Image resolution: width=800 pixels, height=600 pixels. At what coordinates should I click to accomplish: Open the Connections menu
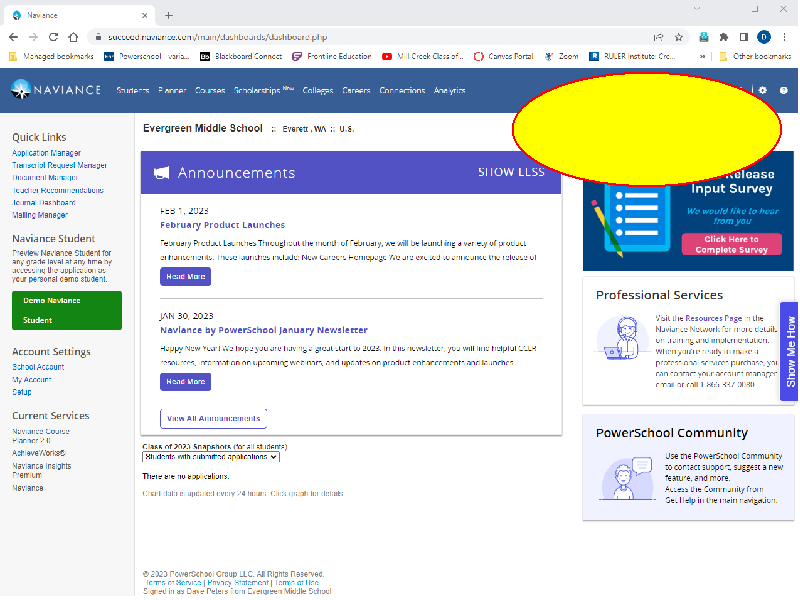(402, 90)
